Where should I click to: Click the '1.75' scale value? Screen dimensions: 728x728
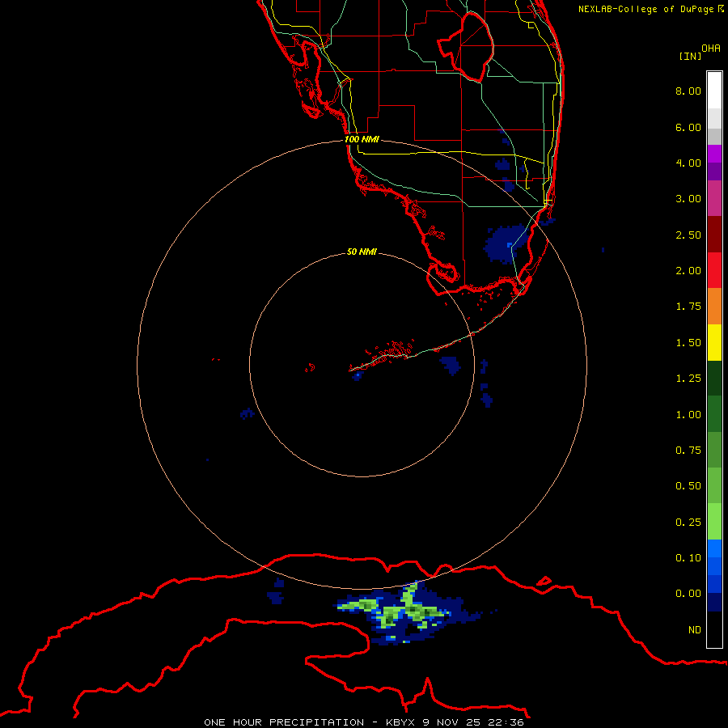coord(688,307)
